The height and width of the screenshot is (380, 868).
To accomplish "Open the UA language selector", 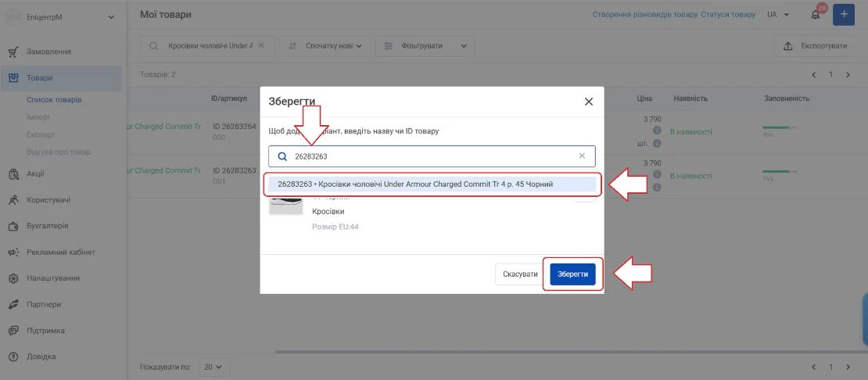I will coord(778,14).
